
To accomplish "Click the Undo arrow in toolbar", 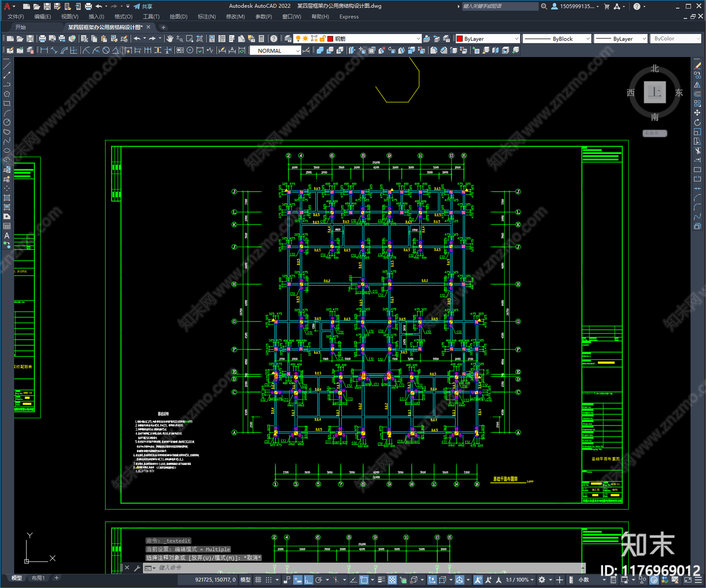I will pyautogui.click(x=137, y=39).
